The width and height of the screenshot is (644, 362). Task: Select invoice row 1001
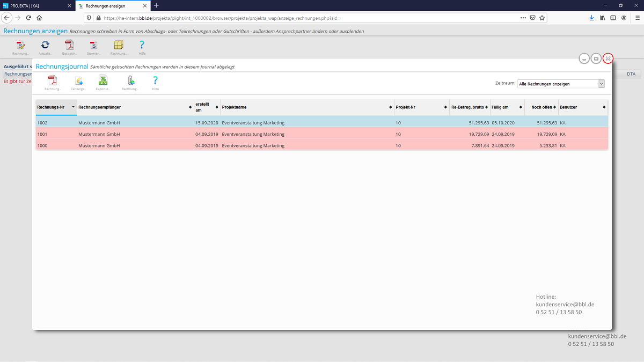tap(322, 134)
